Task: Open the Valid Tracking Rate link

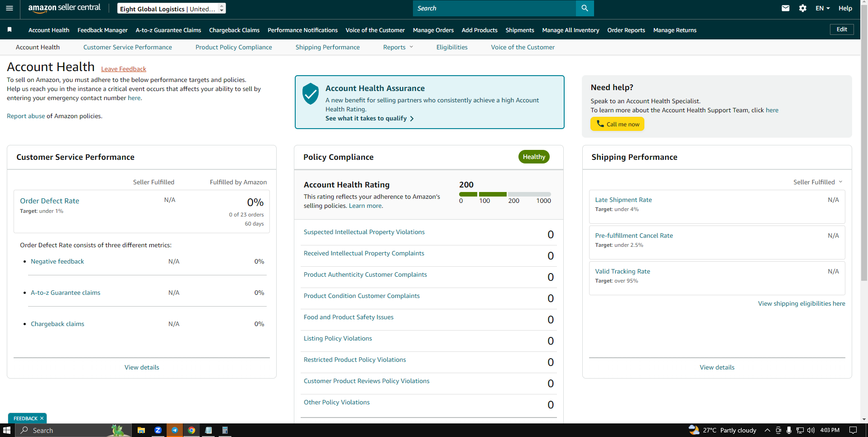Action: coord(623,271)
